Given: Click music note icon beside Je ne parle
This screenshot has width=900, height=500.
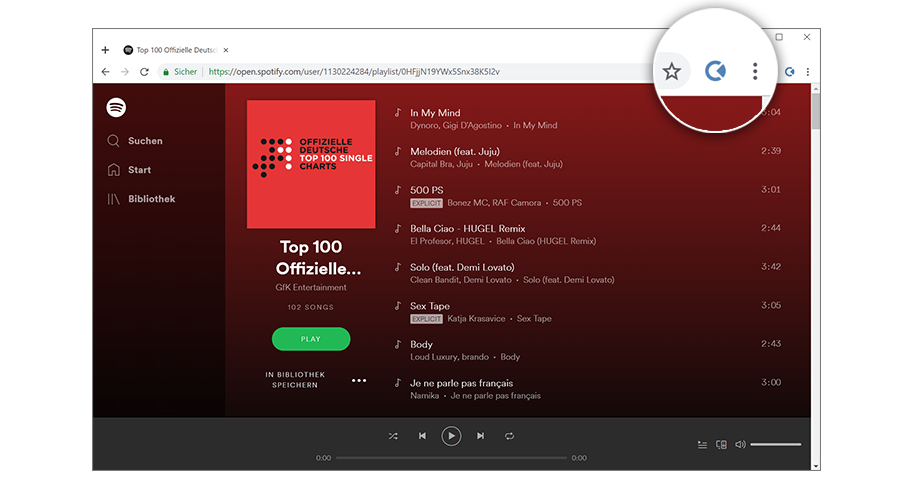Looking at the screenshot, I should pyautogui.click(x=398, y=382).
